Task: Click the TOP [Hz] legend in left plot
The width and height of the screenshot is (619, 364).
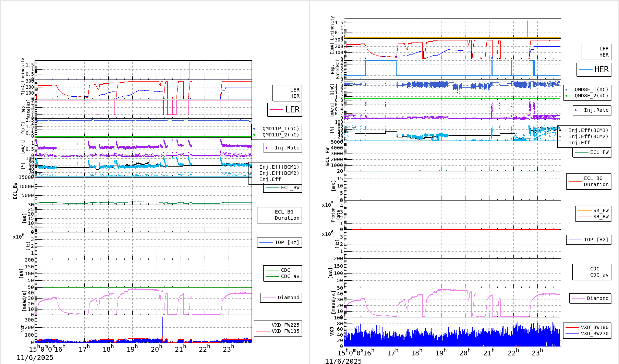Action: click(x=287, y=243)
